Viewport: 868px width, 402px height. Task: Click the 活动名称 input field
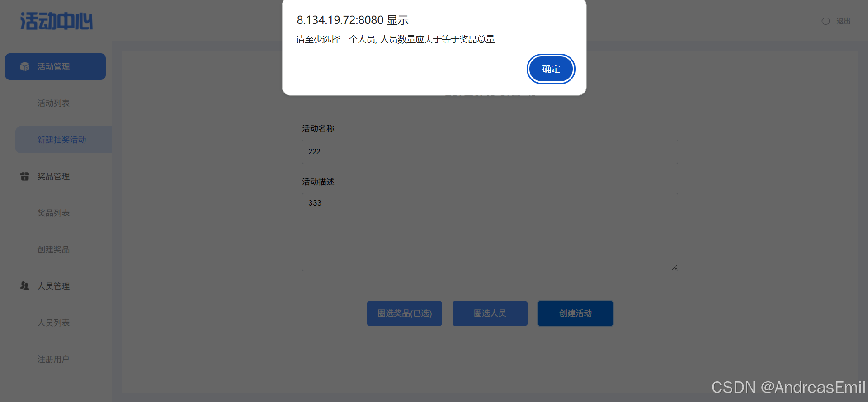click(490, 152)
